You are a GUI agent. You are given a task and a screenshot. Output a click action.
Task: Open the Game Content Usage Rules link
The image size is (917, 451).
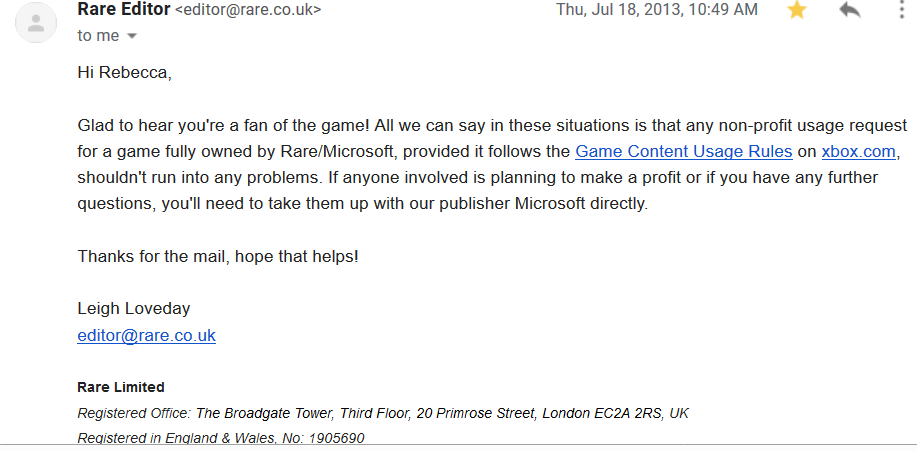pyautogui.click(x=683, y=152)
